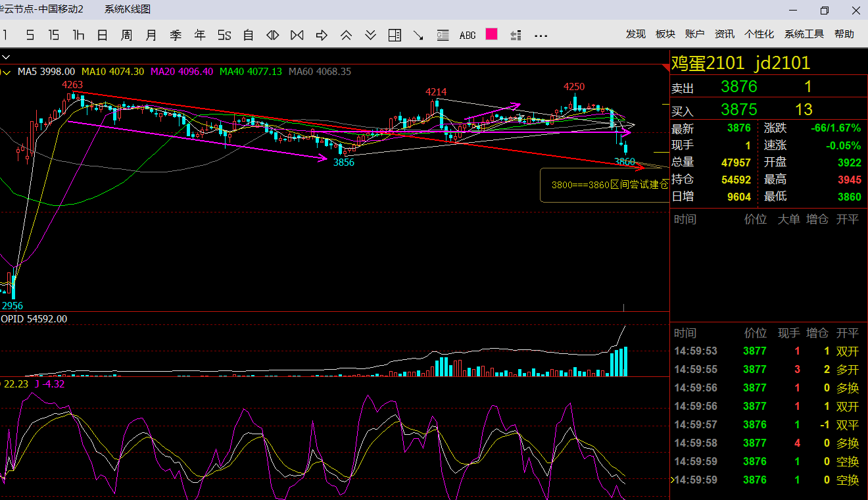Image resolution: width=868 pixels, height=500 pixels.
Task: Show monthly K-line (月)
Action: (151, 35)
